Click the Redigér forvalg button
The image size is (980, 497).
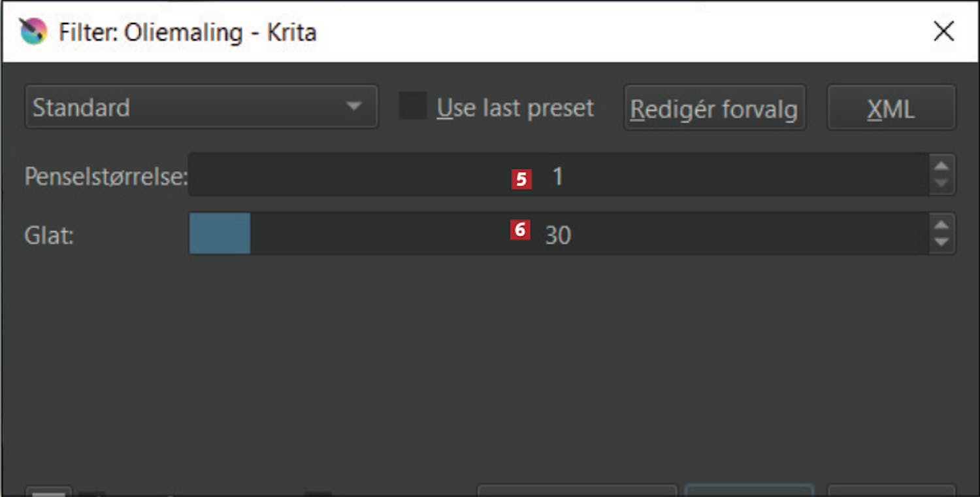point(714,108)
